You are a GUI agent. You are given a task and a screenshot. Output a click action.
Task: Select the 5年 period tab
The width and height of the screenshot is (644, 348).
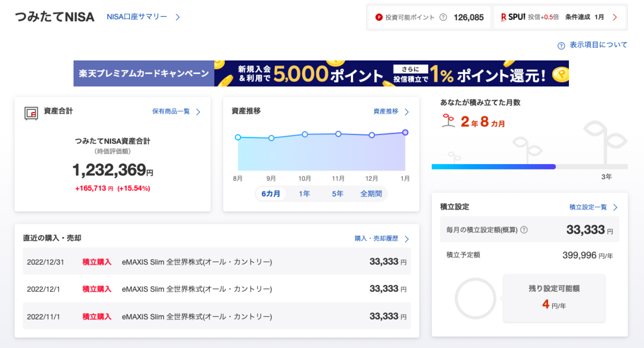coord(338,194)
